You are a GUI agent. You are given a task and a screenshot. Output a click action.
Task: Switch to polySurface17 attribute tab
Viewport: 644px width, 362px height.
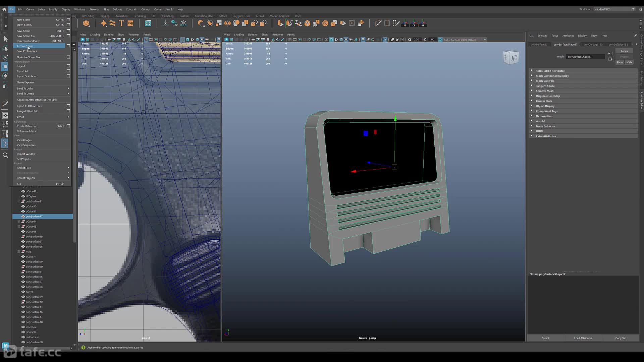pos(539,44)
